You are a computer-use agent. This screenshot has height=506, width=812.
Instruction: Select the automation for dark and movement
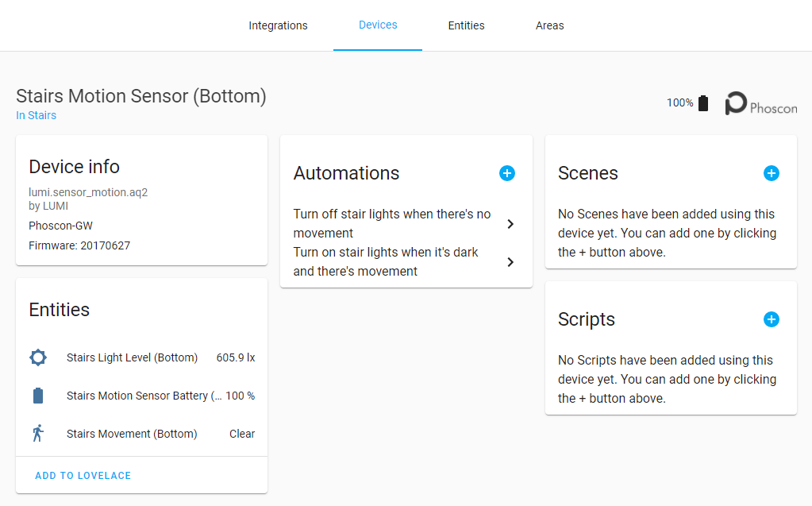(x=387, y=262)
